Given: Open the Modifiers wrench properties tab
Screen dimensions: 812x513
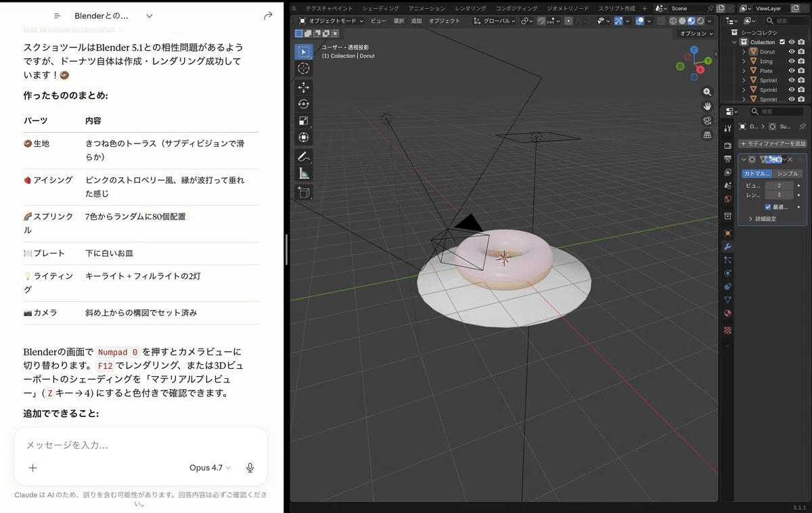Looking at the screenshot, I should point(728,246).
